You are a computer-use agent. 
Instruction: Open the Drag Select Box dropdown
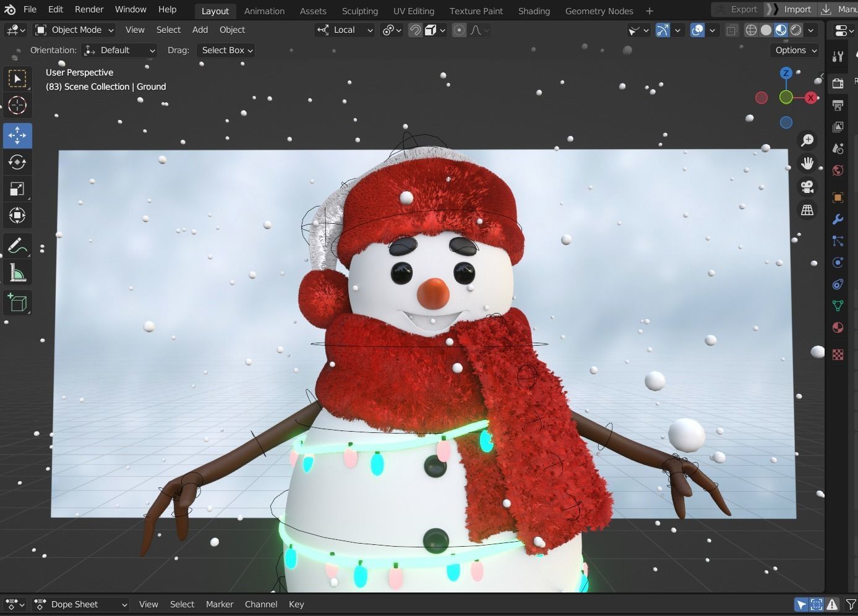[226, 50]
